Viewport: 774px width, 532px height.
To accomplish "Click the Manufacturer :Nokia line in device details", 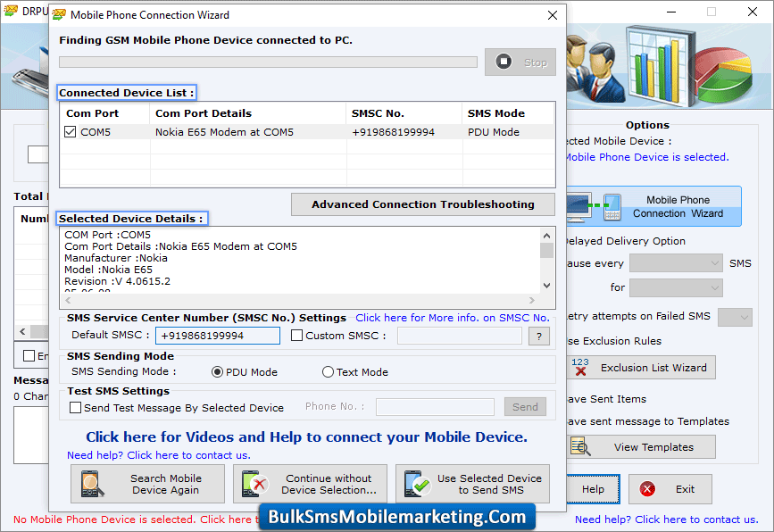I will tap(116, 258).
